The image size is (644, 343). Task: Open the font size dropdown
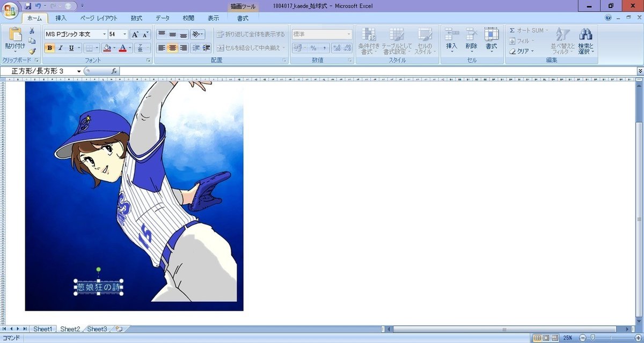pyautogui.click(x=125, y=34)
